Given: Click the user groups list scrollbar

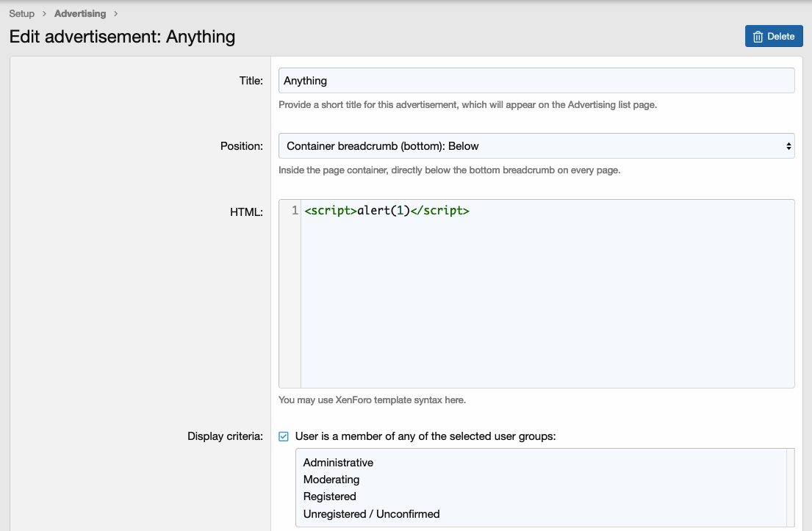Looking at the screenshot, I should (x=790, y=488).
